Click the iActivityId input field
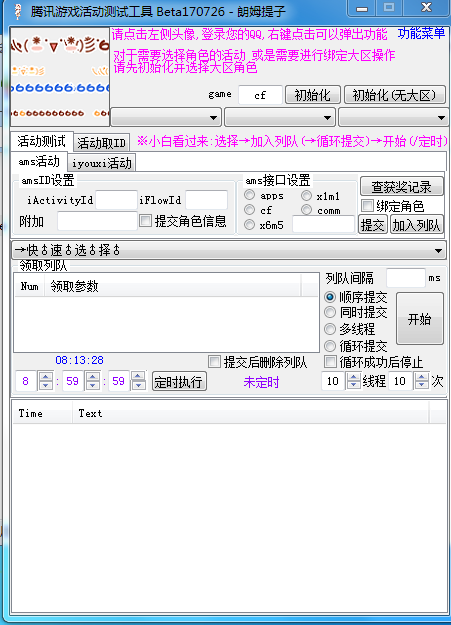This screenshot has height=625, width=451. click(116, 200)
